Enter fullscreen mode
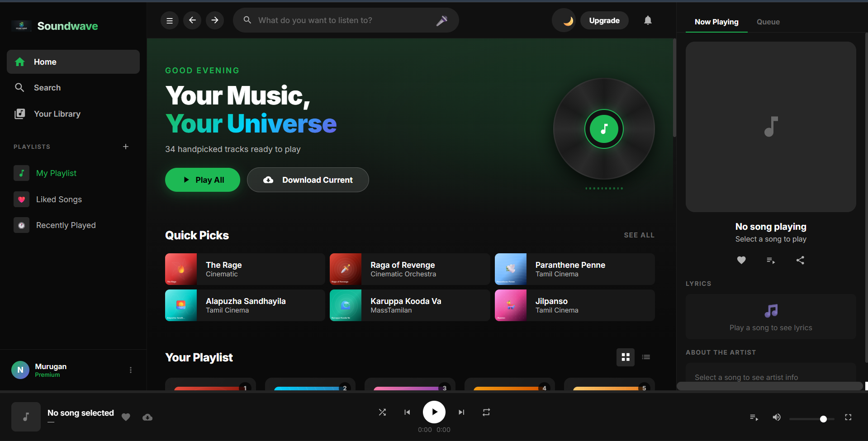Screen dimensions: 868x441 848,417
